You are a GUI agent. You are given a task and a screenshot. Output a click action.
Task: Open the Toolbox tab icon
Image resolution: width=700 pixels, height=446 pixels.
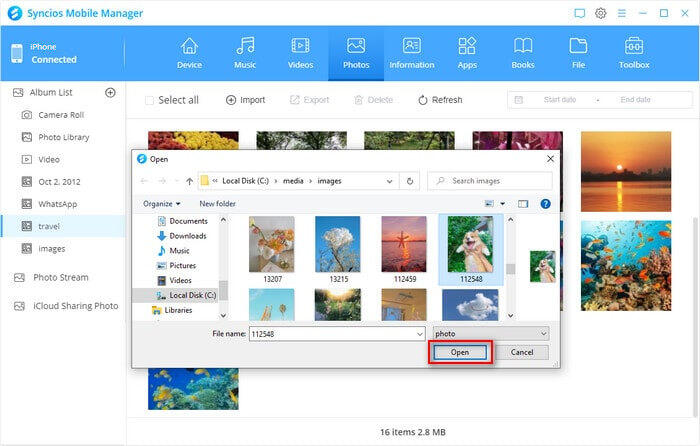click(x=633, y=46)
